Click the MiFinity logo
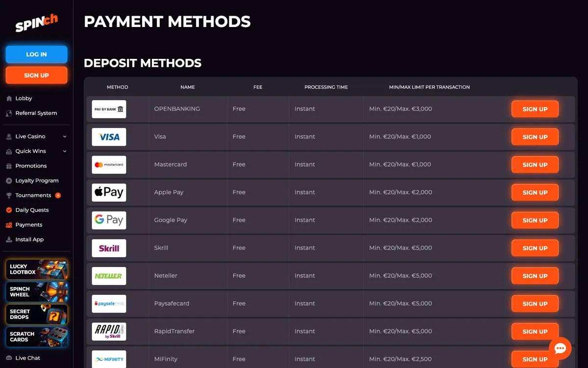588x368 pixels. 109,359
